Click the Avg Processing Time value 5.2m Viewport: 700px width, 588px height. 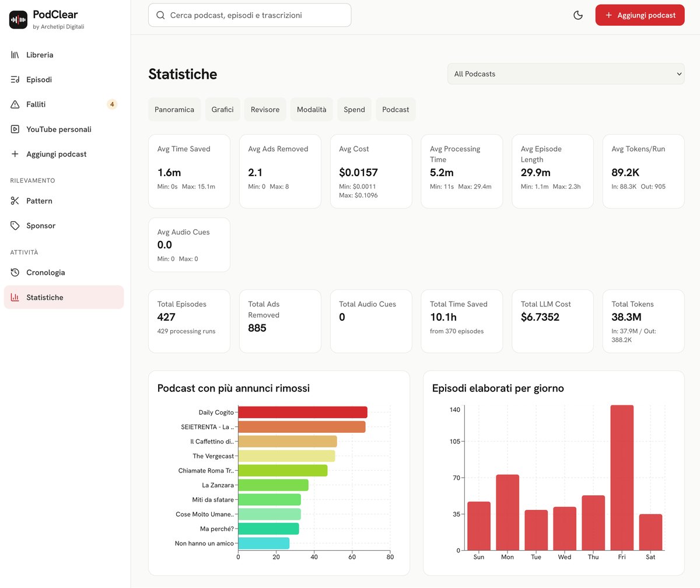442,173
